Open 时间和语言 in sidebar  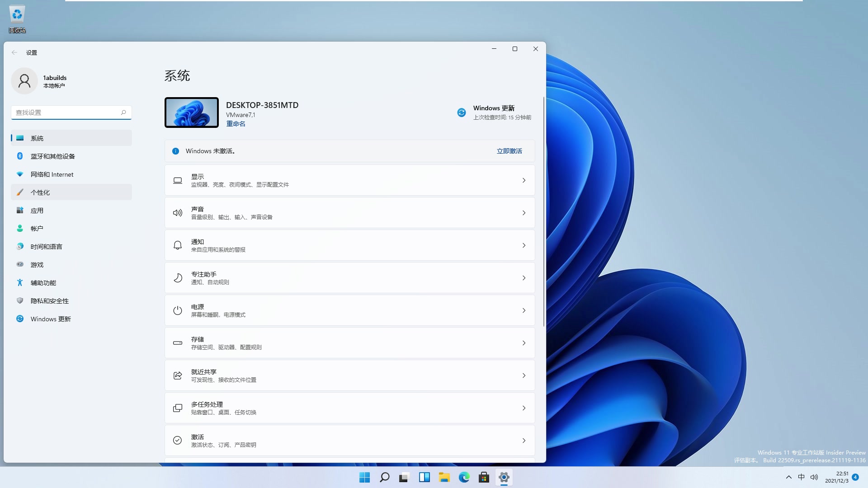(71, 247)
